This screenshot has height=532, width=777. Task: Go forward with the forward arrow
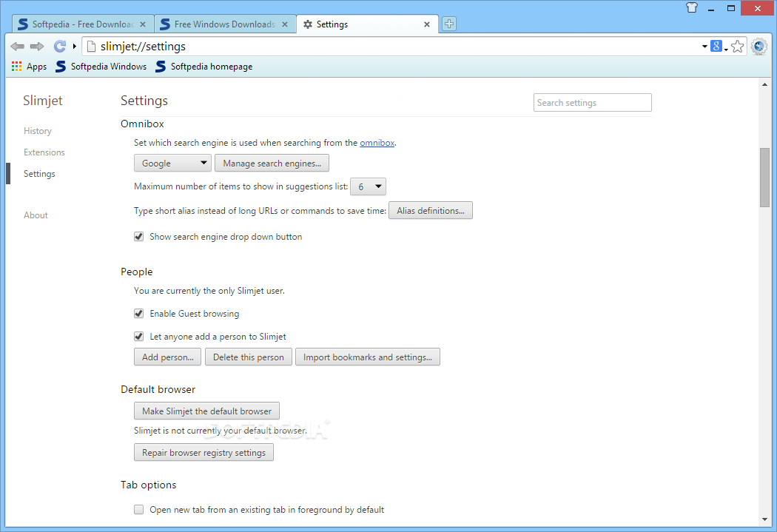(x=37, y=47)
